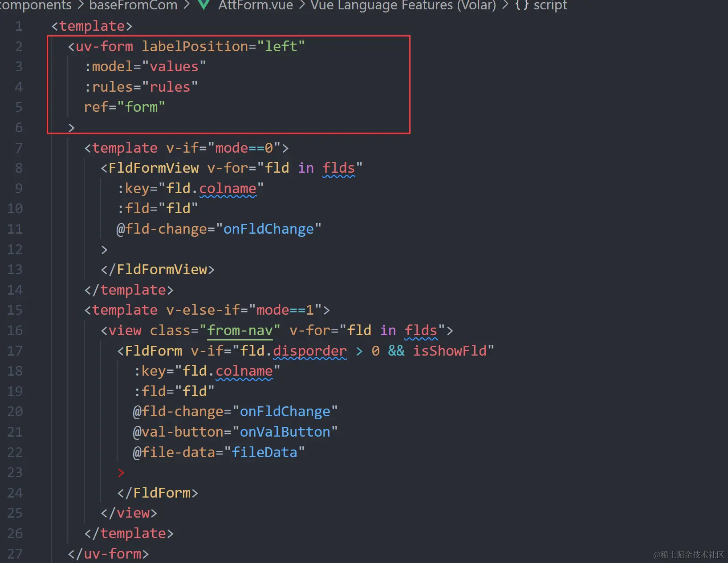Image resolution: width=728 pixels, height=563 pixels.
Task: Click closing </uv-form> tag
Action: (108, 554)
